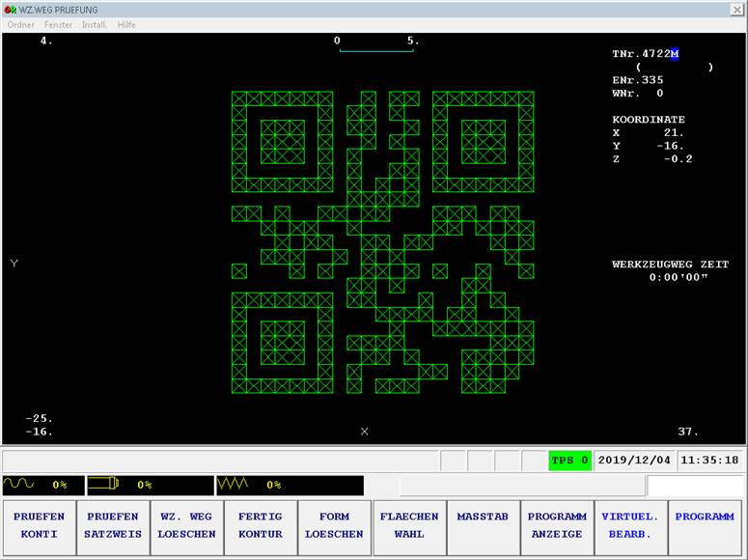
Task: Click the spindle tool override icon
Action: coord(103,484)
